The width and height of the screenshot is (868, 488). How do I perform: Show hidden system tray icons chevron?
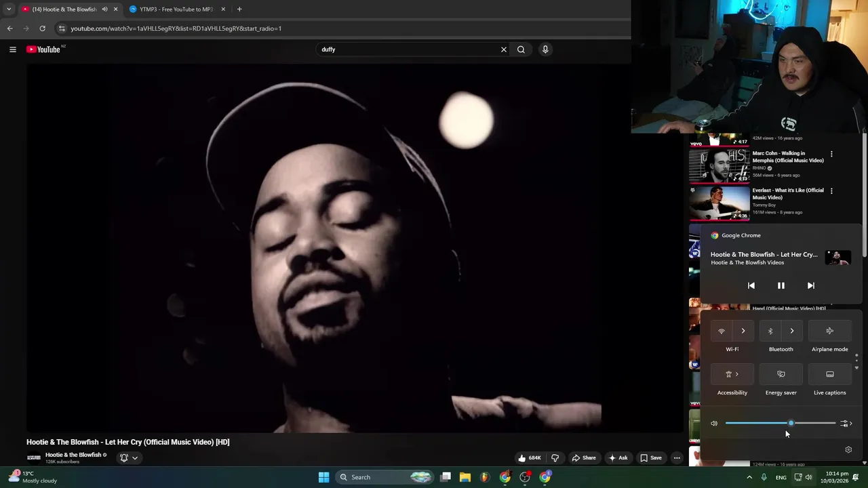[x=749, y=477]
